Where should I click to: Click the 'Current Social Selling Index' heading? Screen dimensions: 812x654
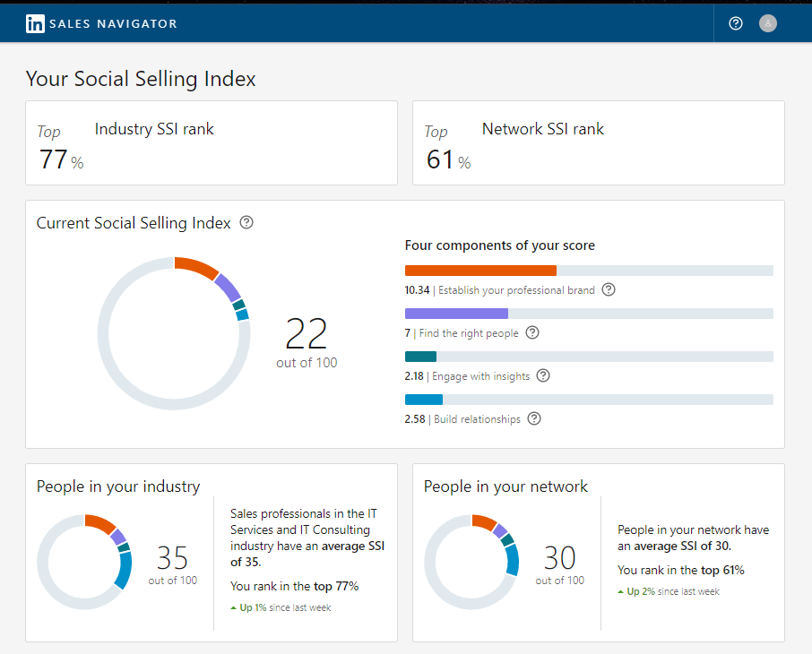134,223
